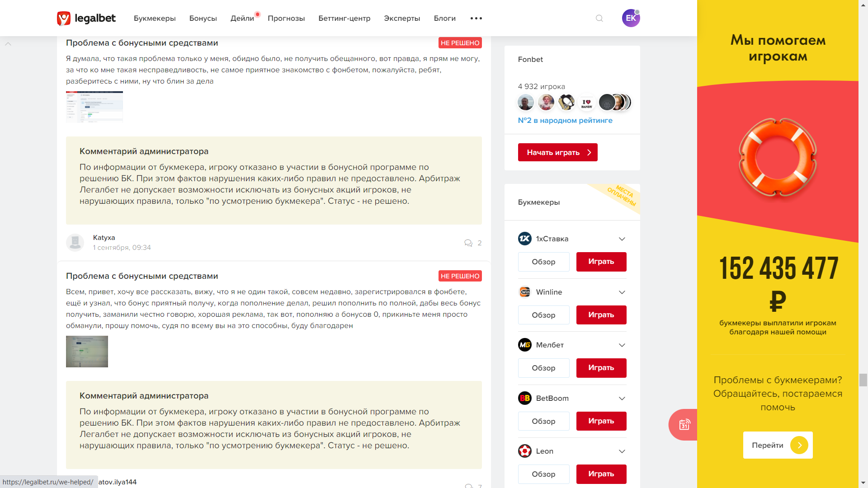This screenshot has height=488, width=868.
Task: Open the Букмекеры menu item
Action: pyautogui.click(x=155, y=19)
